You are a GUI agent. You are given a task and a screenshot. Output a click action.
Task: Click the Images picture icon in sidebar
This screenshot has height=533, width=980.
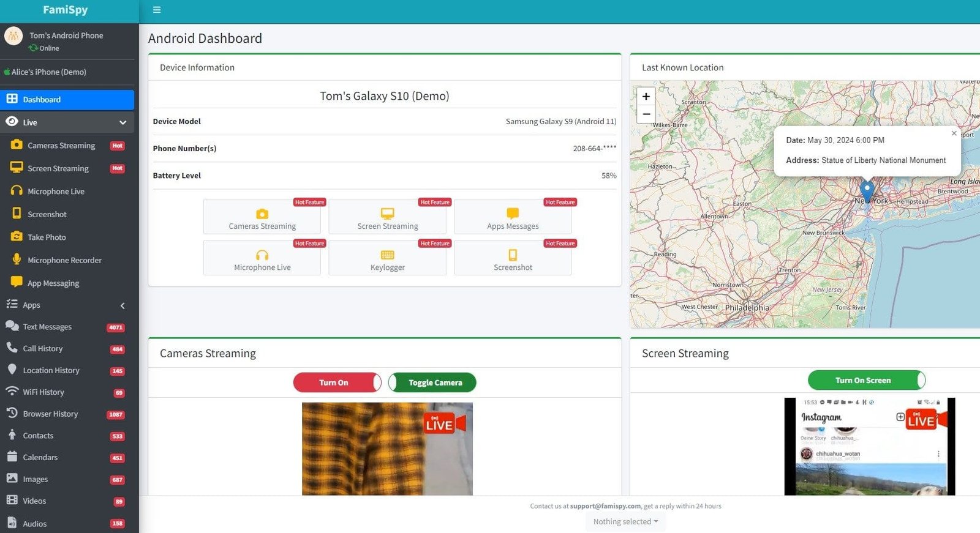12,478
